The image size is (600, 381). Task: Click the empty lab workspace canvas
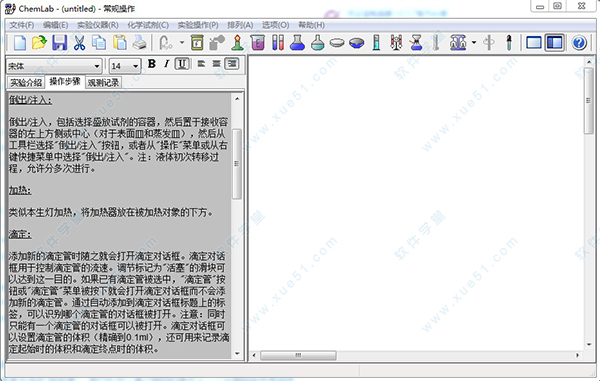(x=416, y=204)
